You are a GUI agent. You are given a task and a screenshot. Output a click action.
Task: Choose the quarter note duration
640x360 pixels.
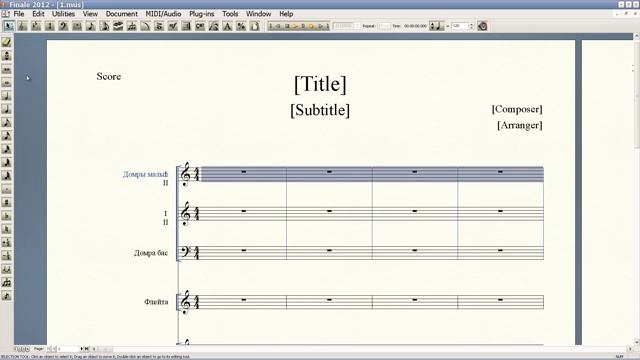7,109
